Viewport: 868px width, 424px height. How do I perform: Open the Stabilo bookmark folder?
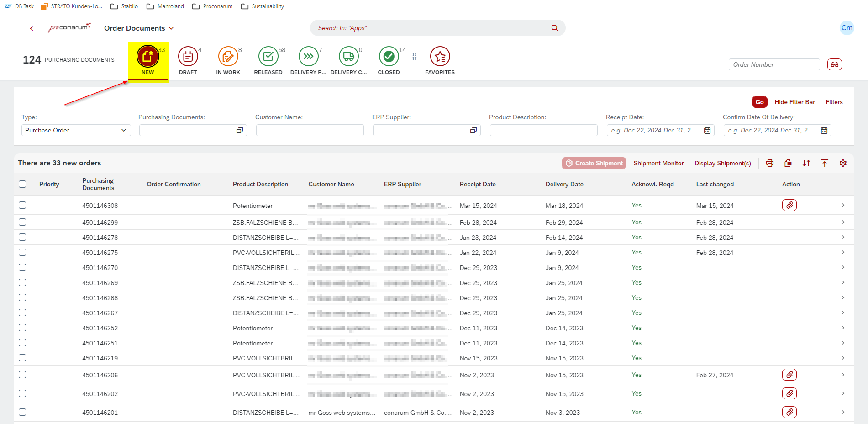coord(124,6)
